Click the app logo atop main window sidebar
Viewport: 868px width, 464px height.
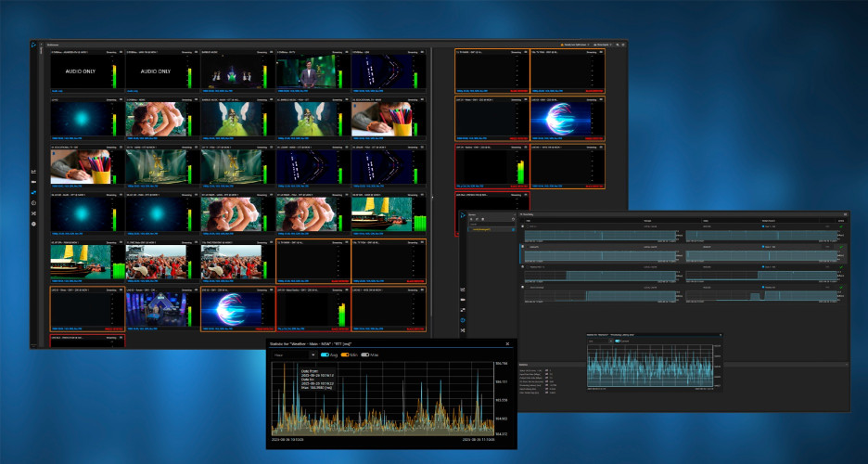tap(33, 45)
